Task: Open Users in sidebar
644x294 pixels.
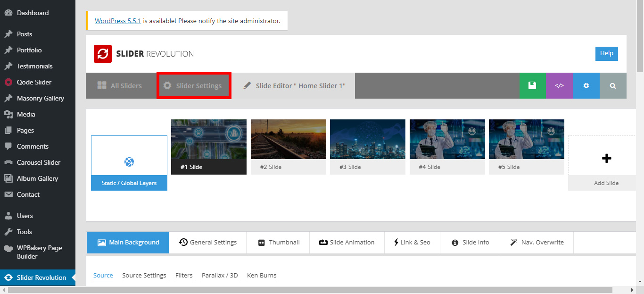Action: click(x=38, y=216)
